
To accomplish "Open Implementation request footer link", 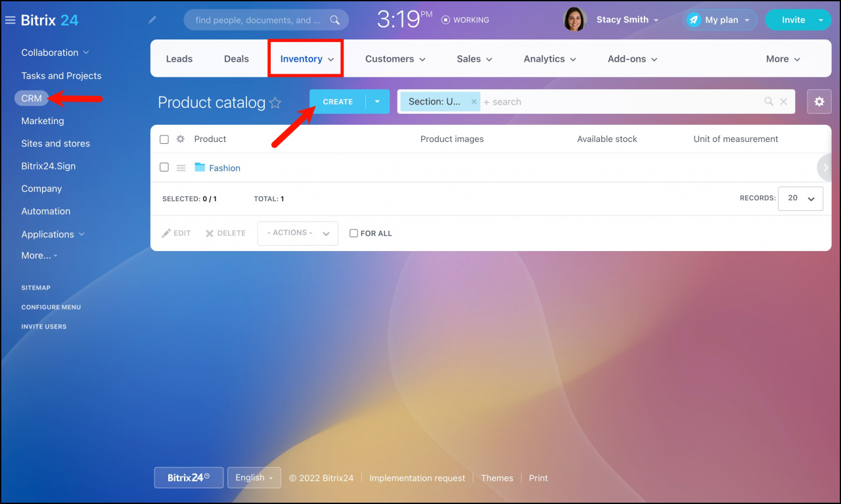I will pos(417,478).
